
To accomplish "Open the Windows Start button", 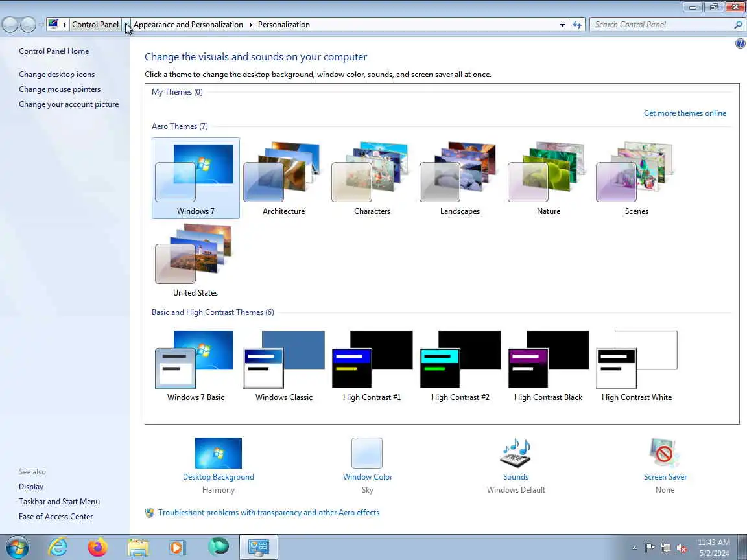I will click(17, 547).
